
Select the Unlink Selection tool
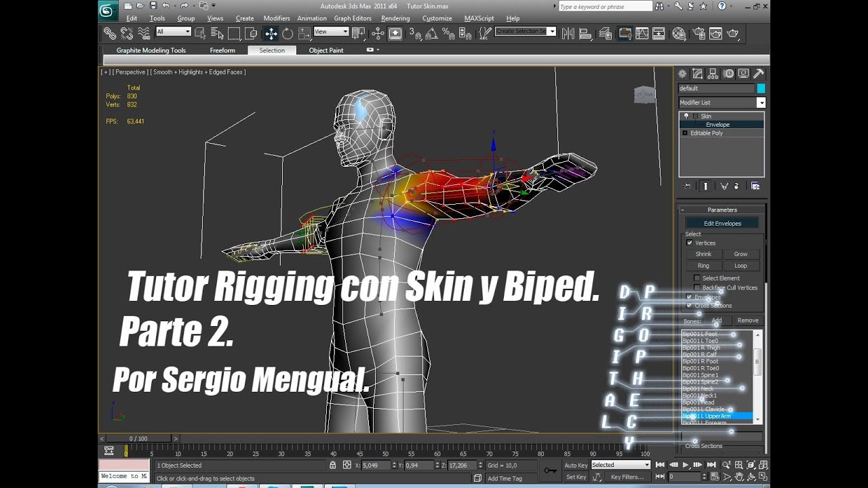click(127, 33)
